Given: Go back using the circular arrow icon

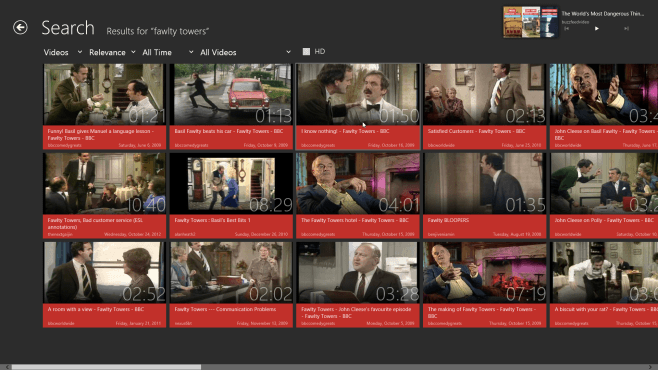Looking at the screenshot, I should tap(20, 28).
